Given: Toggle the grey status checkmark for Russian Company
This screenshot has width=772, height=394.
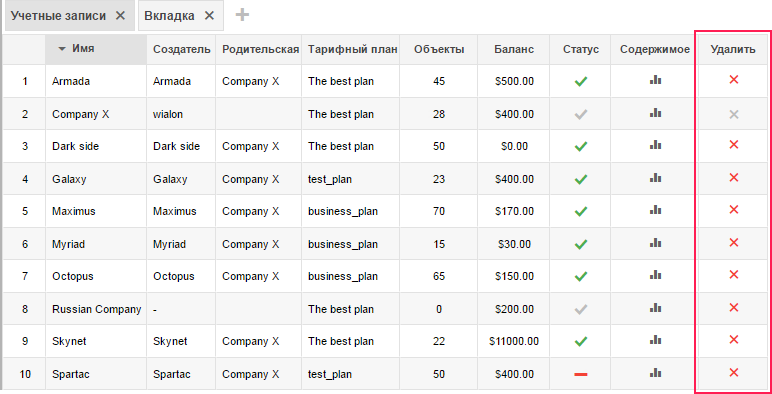Looking at the screenshot, I should click(581, 309).
